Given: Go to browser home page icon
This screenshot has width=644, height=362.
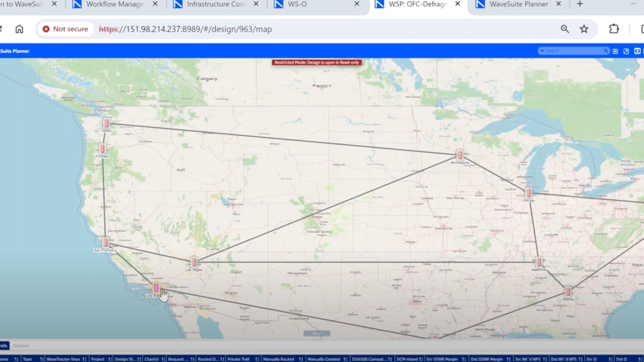Looking at the screenshot, I should (19, 29).
